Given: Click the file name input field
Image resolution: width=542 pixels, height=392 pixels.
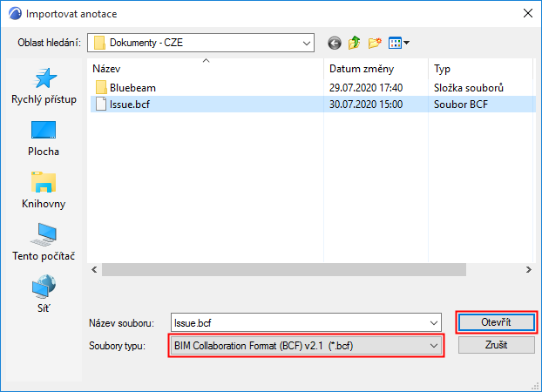Looking at the screenshot, I should coord(296,322).
